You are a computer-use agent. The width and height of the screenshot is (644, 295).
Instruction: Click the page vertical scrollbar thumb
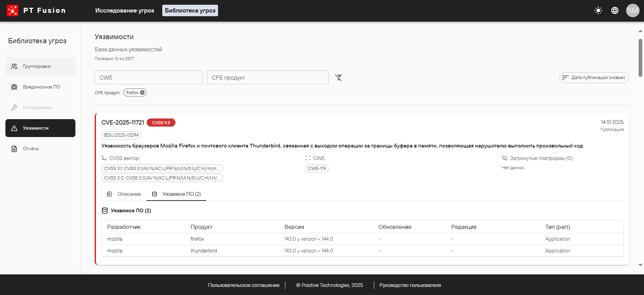(x=640, y=57)
